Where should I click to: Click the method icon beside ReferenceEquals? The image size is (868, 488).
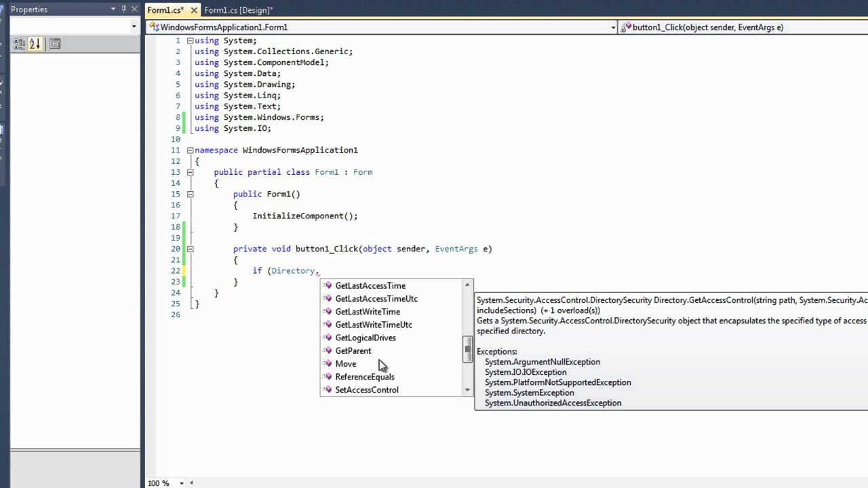point(328,377)
